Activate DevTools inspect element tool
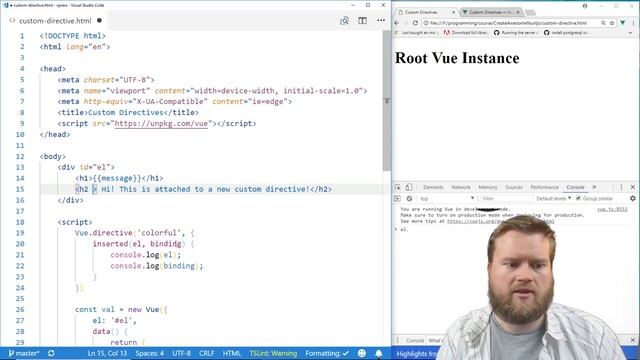 click(x=398, y=187)
